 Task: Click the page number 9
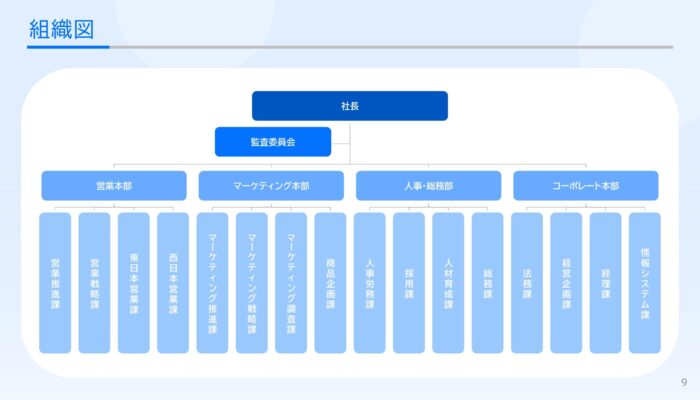click(684, 382)
